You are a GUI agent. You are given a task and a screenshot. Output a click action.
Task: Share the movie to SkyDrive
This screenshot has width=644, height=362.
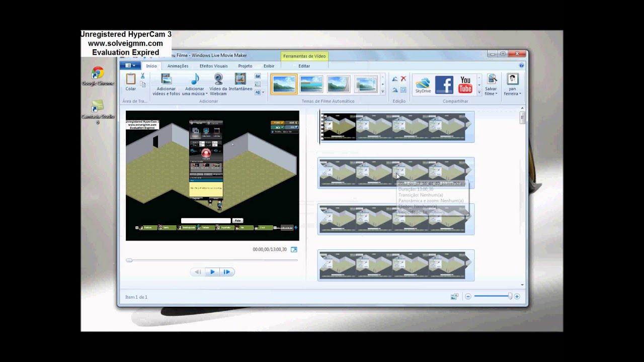[x=423, y=85]
